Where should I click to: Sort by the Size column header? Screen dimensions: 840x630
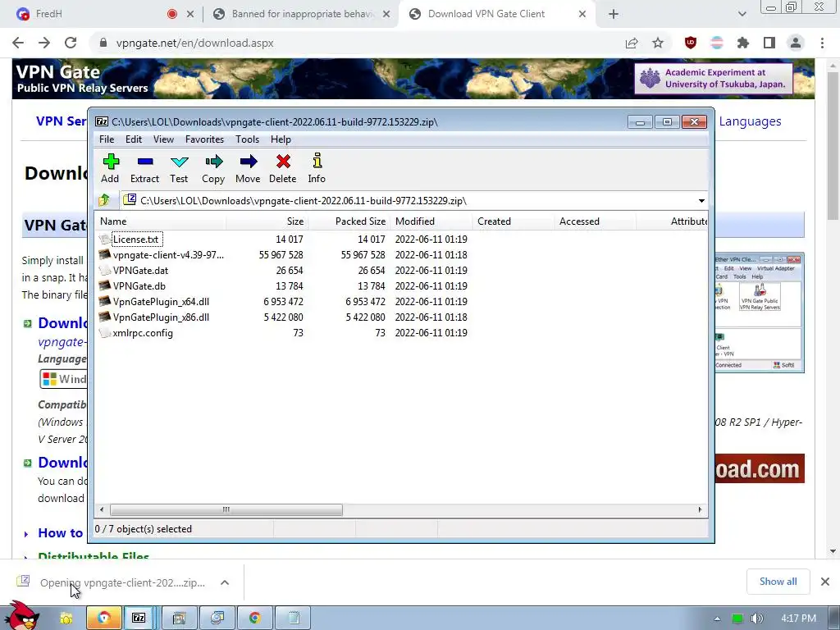coord(267,221)
